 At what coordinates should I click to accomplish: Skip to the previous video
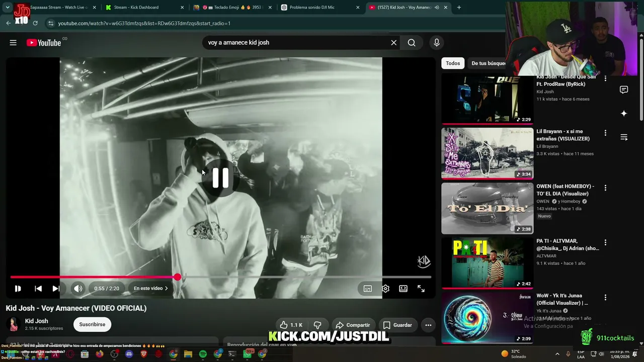point(38,289)
